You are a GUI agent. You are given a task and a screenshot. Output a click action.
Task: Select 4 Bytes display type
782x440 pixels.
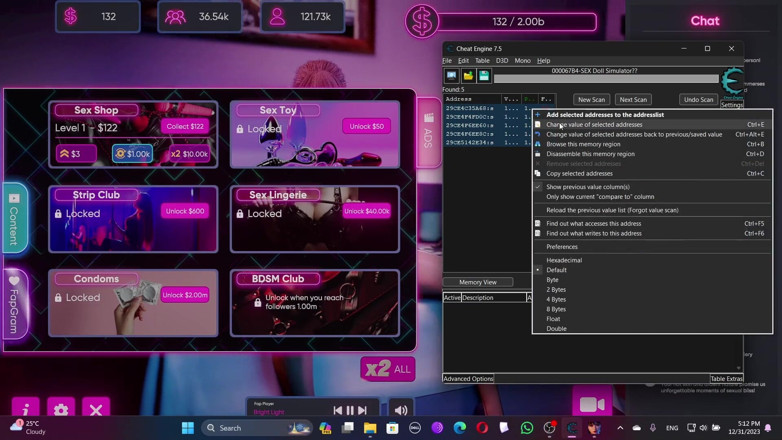(652, 299)
